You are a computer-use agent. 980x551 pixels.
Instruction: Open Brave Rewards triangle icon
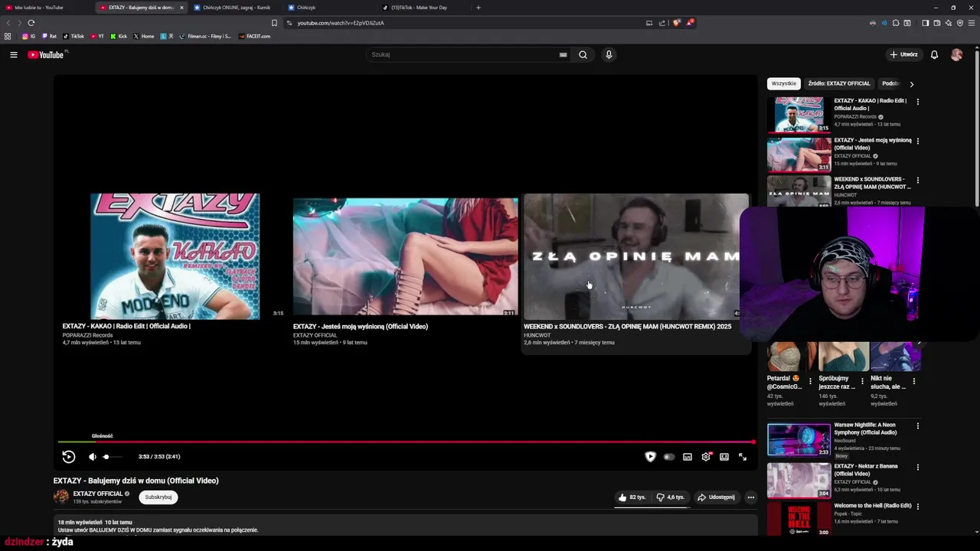pyautogui.click(x=690, y=23)
